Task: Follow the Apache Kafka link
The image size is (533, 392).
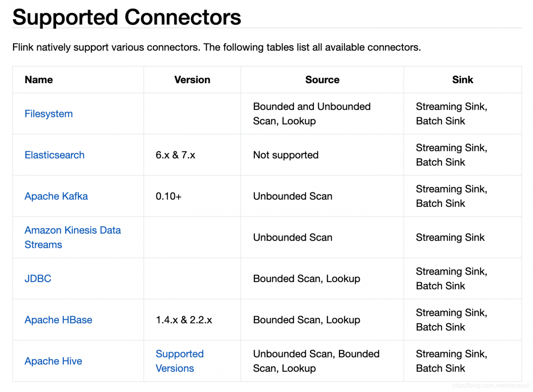Action: pos(56,196)
